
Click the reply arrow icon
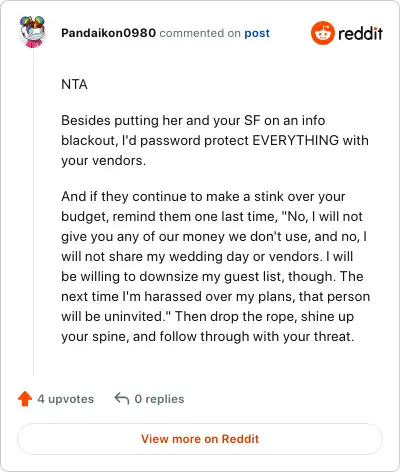[x=122, y=398]
